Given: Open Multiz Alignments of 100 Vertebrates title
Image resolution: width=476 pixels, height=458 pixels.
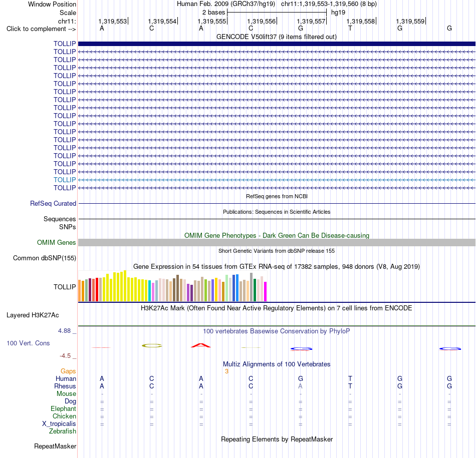Looking at the screenshot, I should pos(277,364).
